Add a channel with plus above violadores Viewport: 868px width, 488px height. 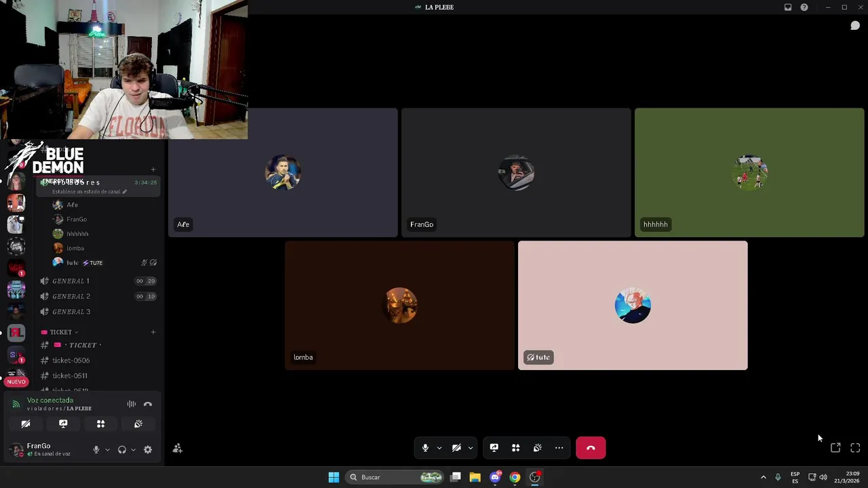[x=153, y=169]
